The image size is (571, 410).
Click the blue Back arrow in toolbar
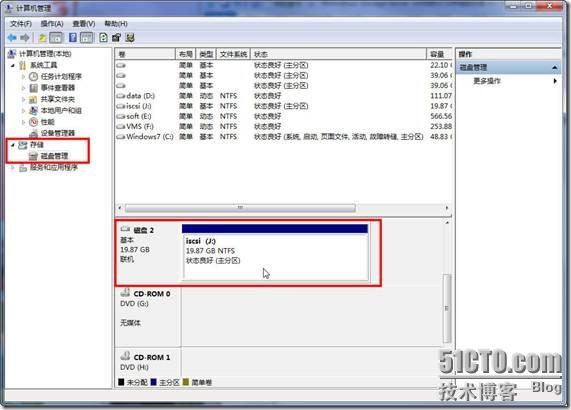(12, 38)
